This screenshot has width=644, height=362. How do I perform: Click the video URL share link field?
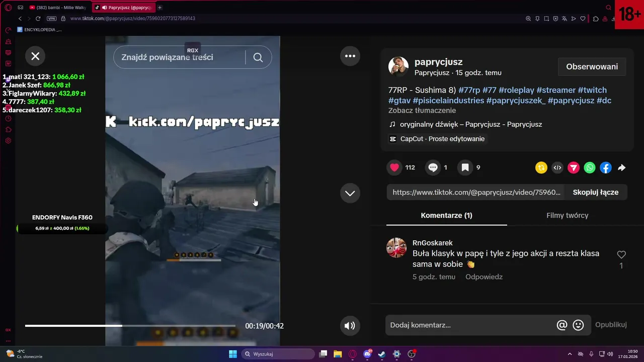pyautogui.click(x=476, y=193)
